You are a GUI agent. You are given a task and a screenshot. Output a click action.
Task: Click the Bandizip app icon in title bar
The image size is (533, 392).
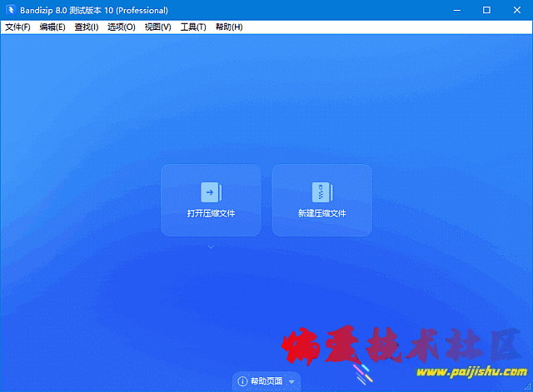pos(11,10)
